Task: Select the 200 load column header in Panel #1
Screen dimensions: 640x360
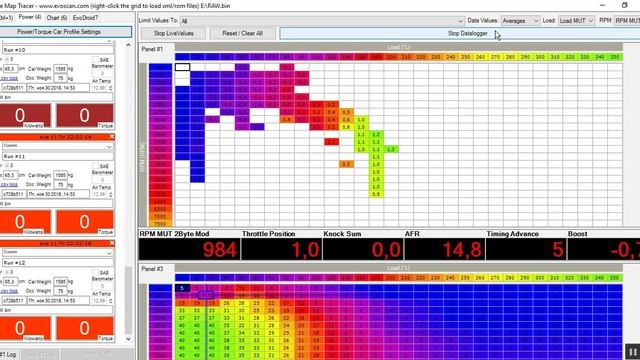Action: 391,57
